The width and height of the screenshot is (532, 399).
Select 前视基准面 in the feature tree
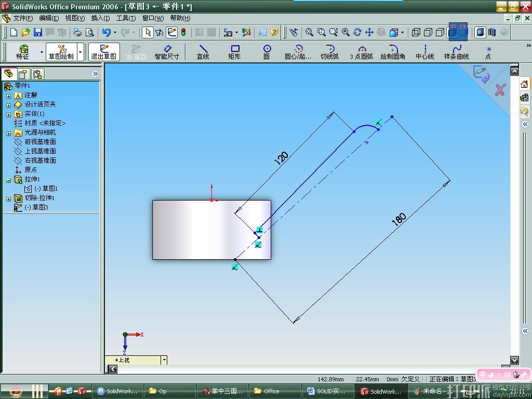pos(40,142)
